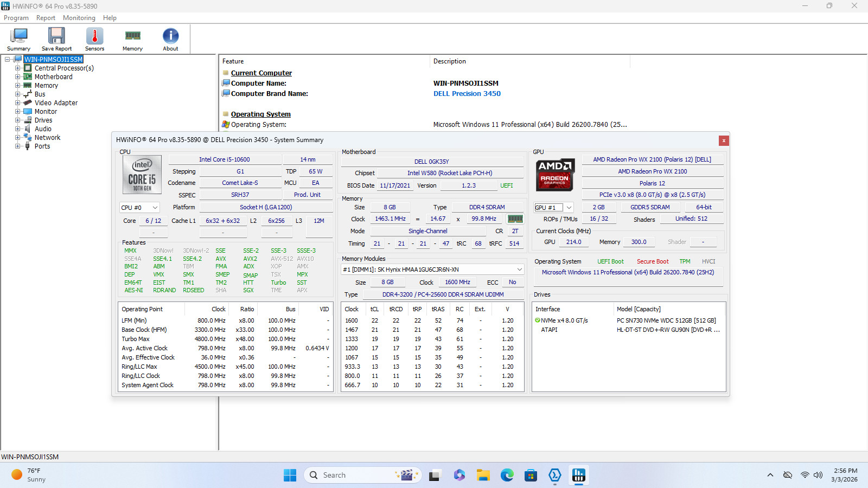
Task: Click the weather widget showing 76°F Sunny
Action: point(29,475)
